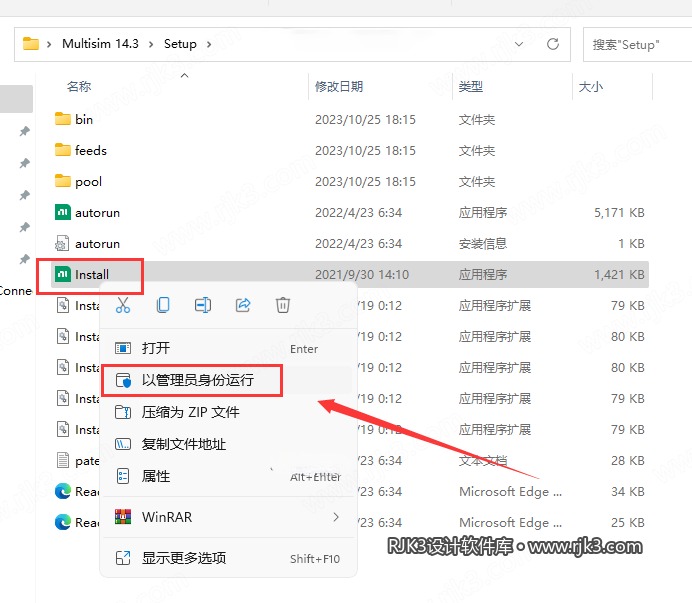
Task: Expand chevron after Multisim 14.3 breadcrumb
Action: point(151,44)
